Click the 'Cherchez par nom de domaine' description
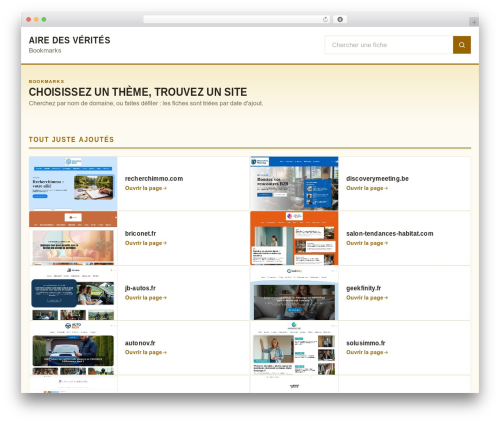 pyautogui.click(x=146, y=104)
